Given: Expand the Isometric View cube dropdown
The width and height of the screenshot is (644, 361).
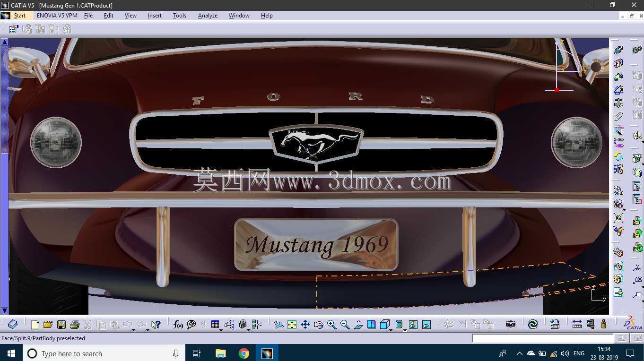Looking at the screenshot, I should click(391, 329).
